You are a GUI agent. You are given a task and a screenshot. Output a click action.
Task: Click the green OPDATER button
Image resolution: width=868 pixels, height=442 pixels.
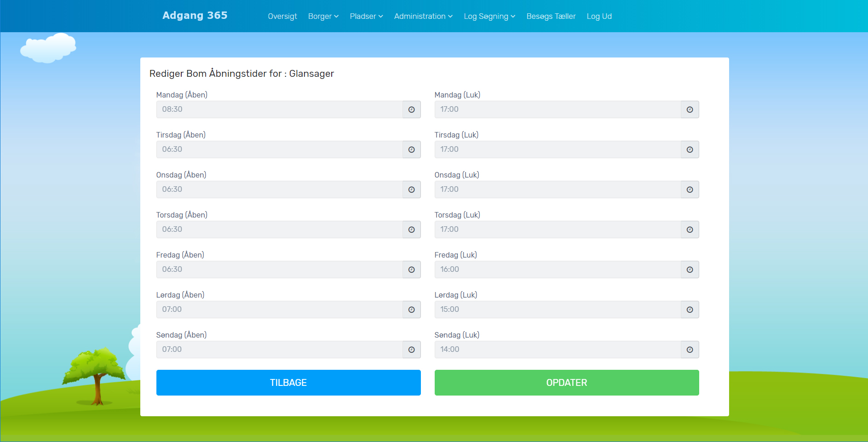[x=566, y=383]
